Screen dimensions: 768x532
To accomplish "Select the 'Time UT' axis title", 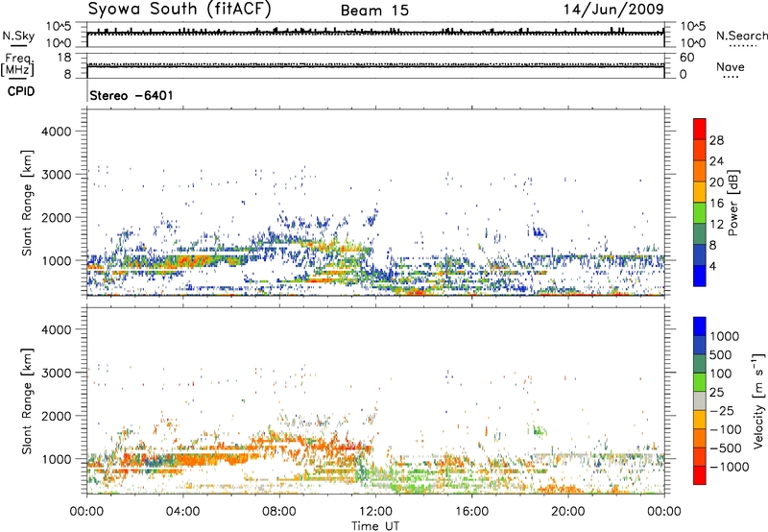I will pos(375,526).
